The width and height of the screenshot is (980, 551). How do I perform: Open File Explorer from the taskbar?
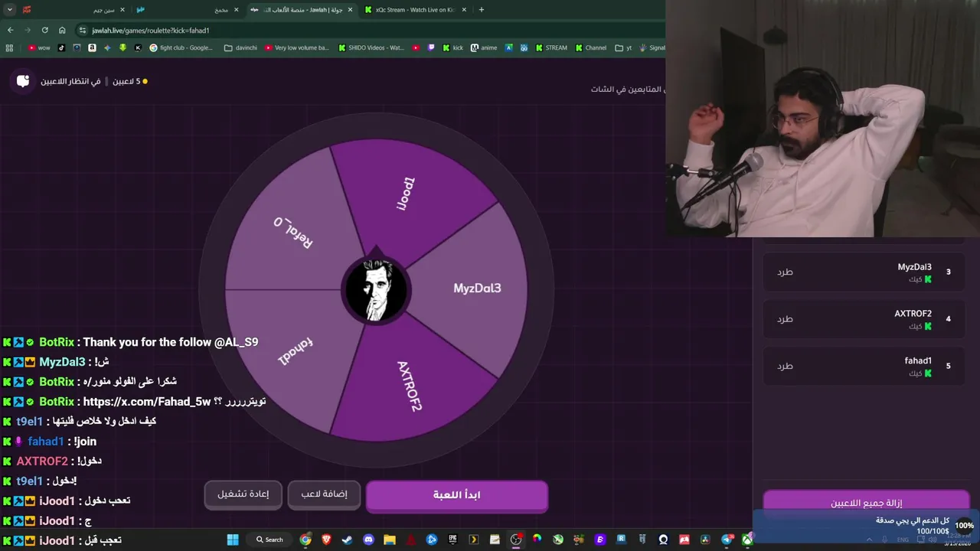pos(390,540)
